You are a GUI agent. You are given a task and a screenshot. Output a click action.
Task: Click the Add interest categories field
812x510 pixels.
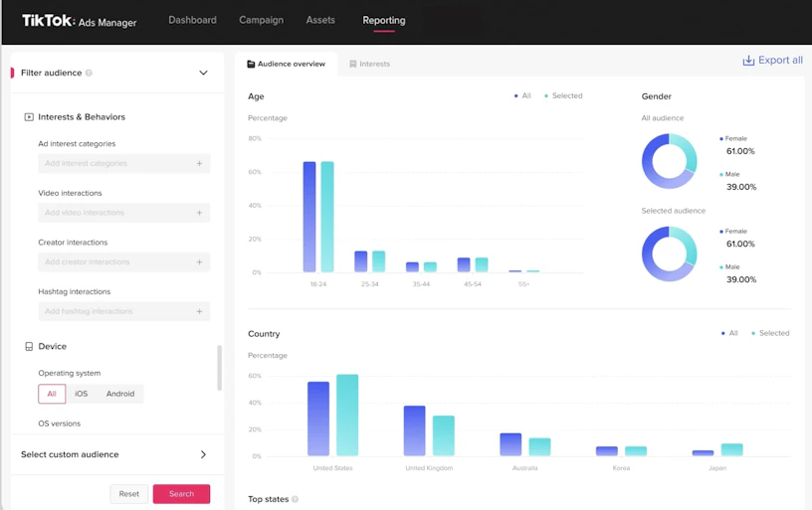124,163
